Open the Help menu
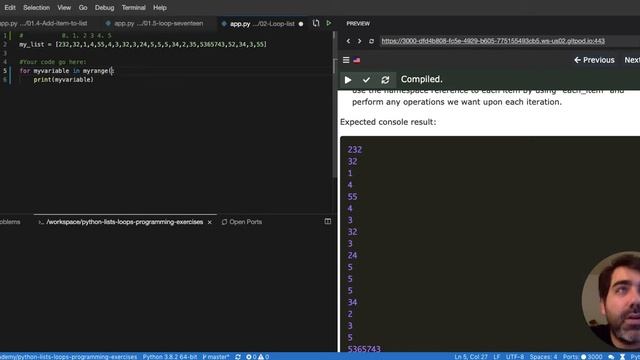Viewport: 640px width, 360px height. coord(160,8)
